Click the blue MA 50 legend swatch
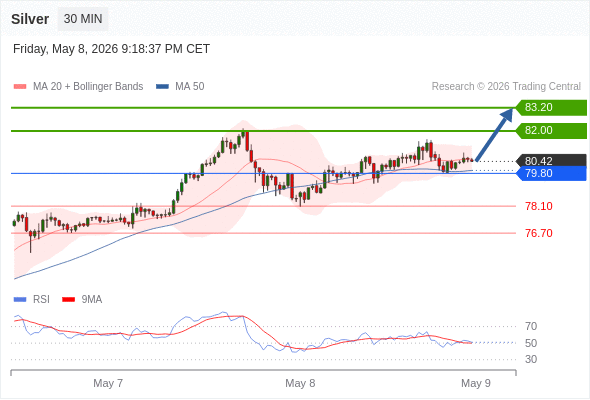590x400 pixels. pos(162,87)
